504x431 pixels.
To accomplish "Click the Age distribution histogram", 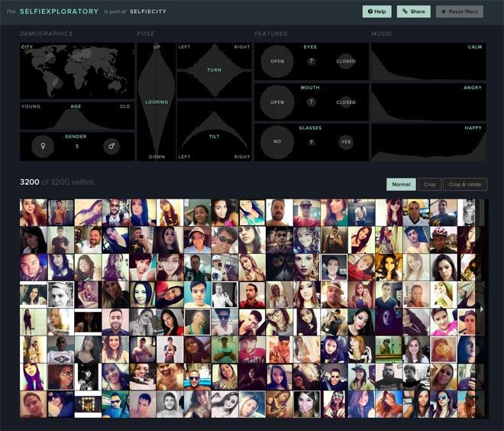I will click(76, 118).
